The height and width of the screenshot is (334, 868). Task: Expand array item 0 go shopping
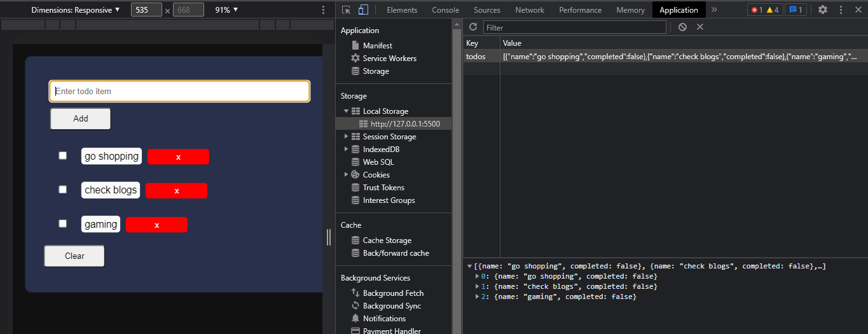tap(478, 277)
